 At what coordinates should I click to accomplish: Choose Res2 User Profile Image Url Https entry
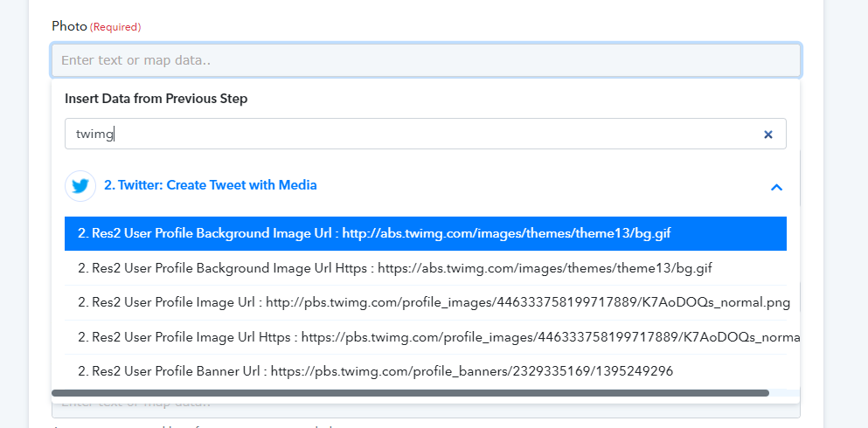point(425,337)
